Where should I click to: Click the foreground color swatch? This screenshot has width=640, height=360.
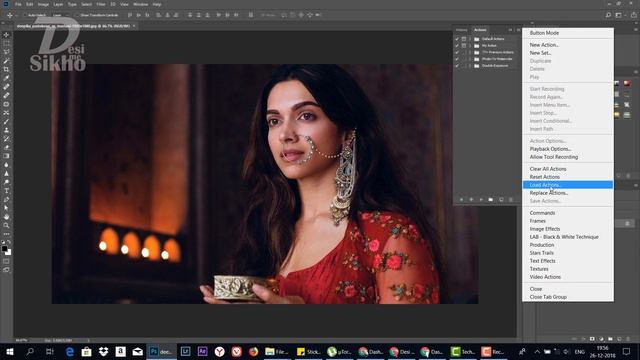click(x=4, y=248)
